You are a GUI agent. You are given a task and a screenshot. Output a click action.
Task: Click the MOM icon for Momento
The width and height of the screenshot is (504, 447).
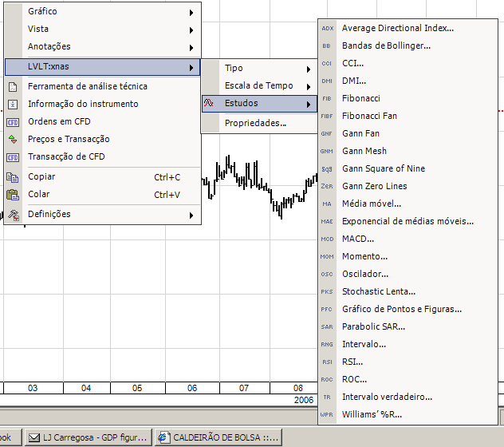[x=327, y=256]
